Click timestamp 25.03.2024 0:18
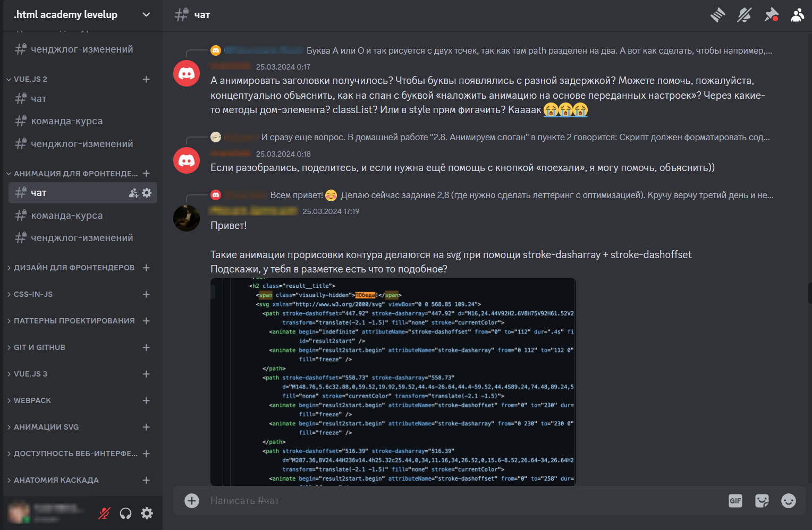 click(x=283, y=154)
